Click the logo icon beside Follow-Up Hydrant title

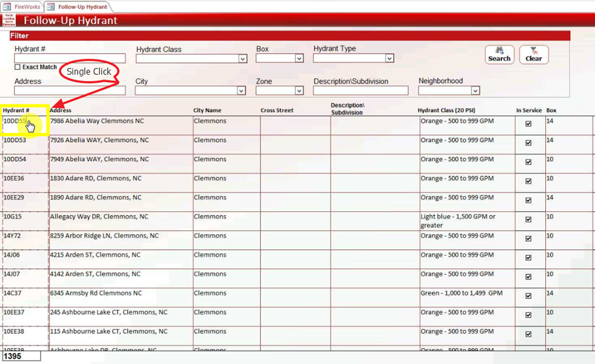(8, 20)
